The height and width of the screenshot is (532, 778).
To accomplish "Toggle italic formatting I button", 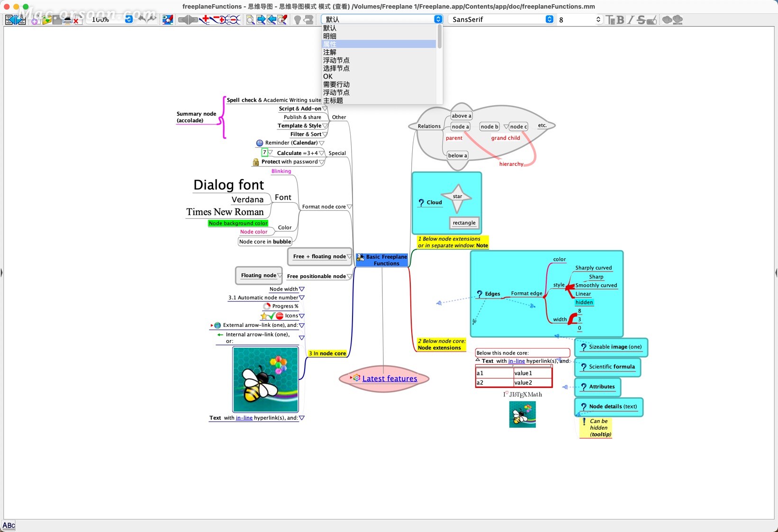I will [631, 19].
